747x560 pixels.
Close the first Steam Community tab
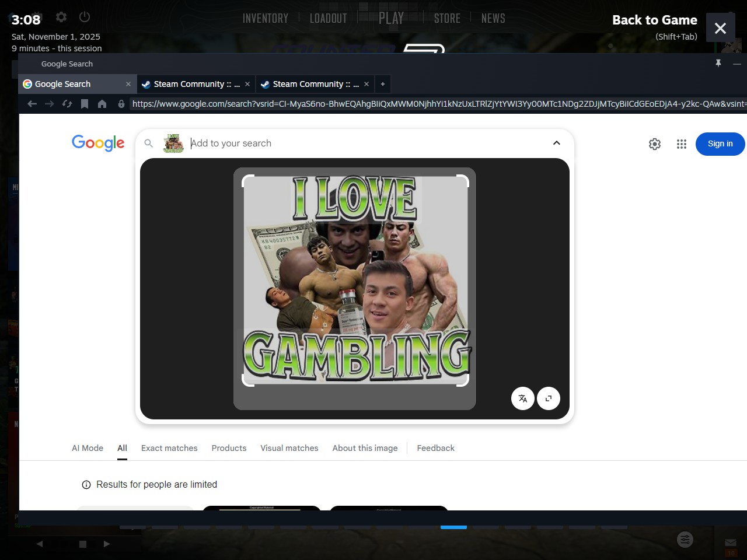[x=247, y=84]
